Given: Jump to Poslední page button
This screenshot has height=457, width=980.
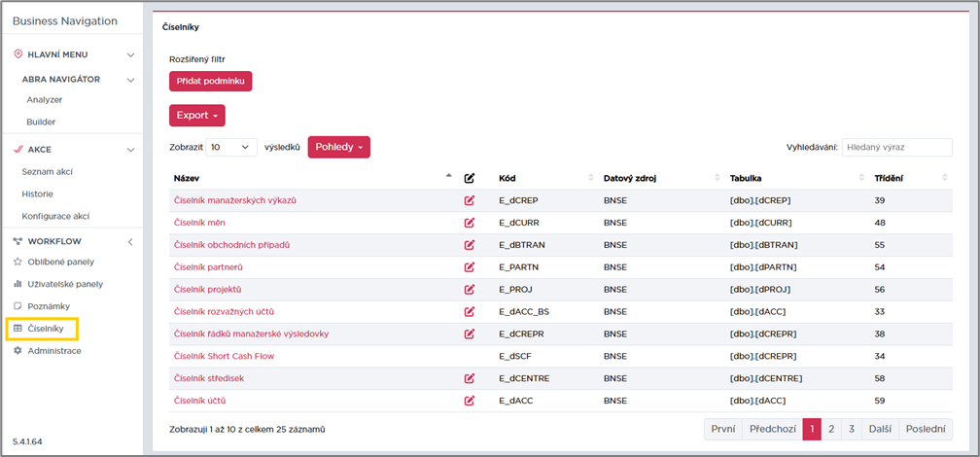Looking at the screenshot, I should click(x=926, y=430).
